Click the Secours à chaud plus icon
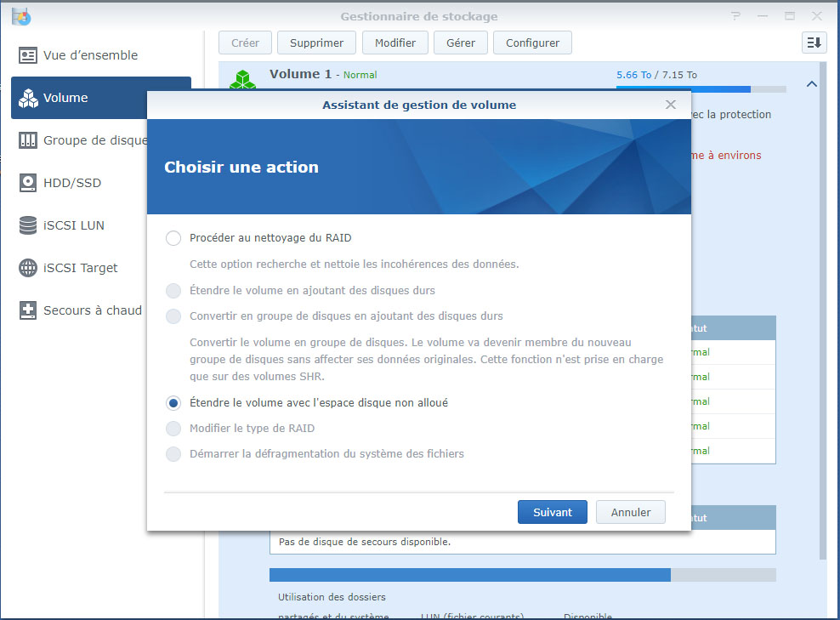 pos(28,310)
